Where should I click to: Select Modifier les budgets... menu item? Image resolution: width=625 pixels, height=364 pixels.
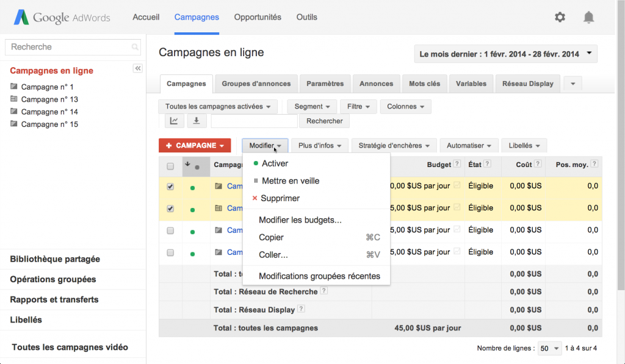pyautogui.click(x=317, y=220)
